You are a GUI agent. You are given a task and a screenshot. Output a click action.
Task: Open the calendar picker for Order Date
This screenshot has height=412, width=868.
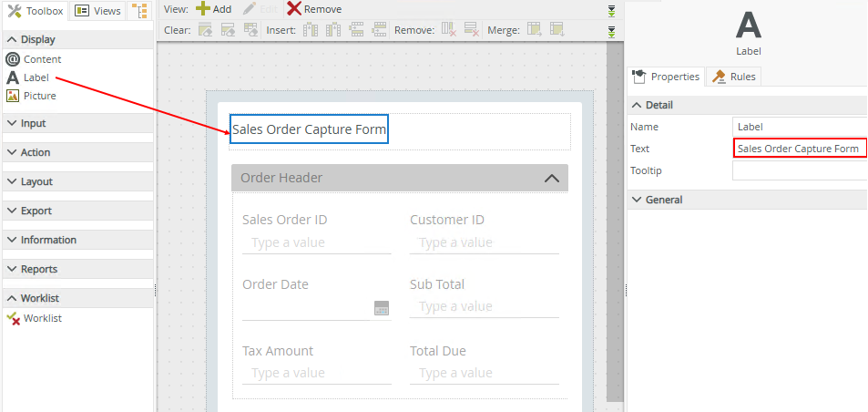point(382,308)
